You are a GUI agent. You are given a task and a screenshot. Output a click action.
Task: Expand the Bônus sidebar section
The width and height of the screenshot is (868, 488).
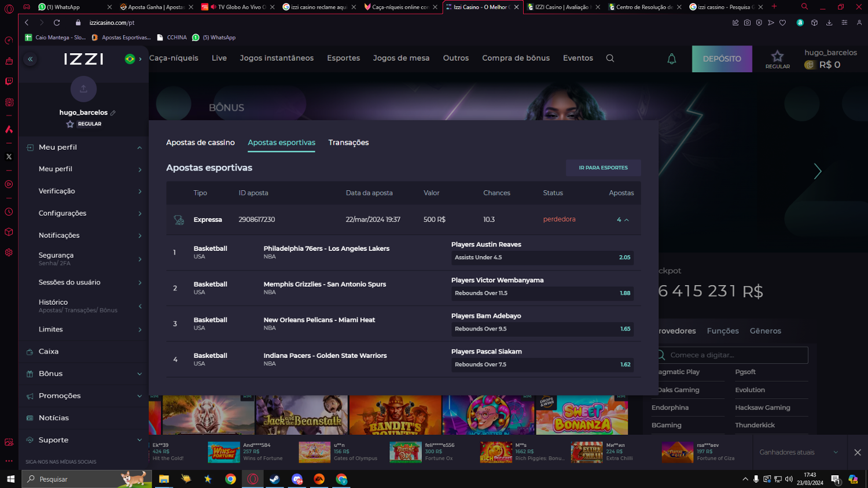tap(84, 374)
